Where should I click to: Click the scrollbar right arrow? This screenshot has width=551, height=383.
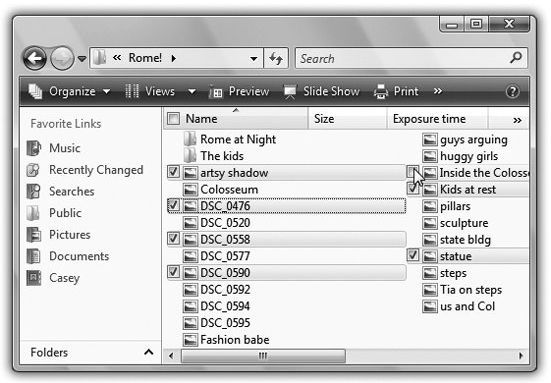[x=520, y=356]
